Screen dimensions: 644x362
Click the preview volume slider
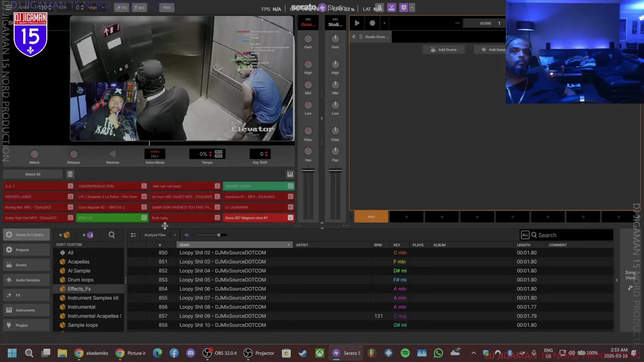(213, 235)
